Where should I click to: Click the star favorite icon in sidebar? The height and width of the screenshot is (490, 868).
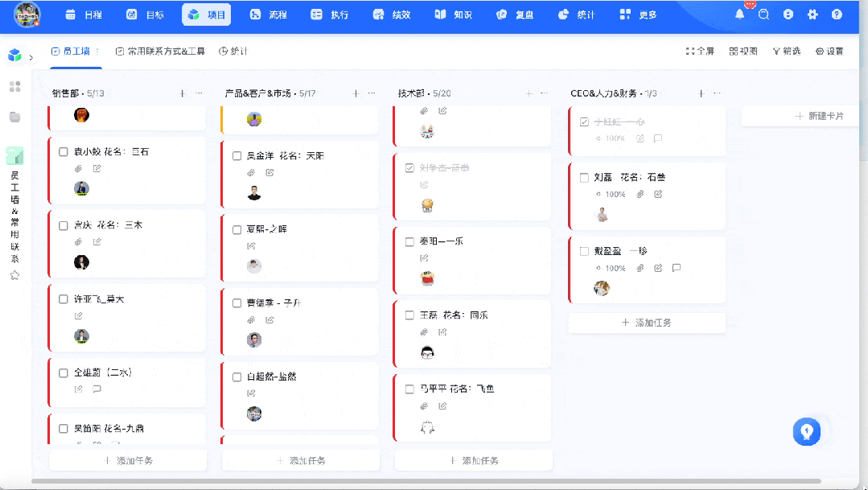pos(15,275)
